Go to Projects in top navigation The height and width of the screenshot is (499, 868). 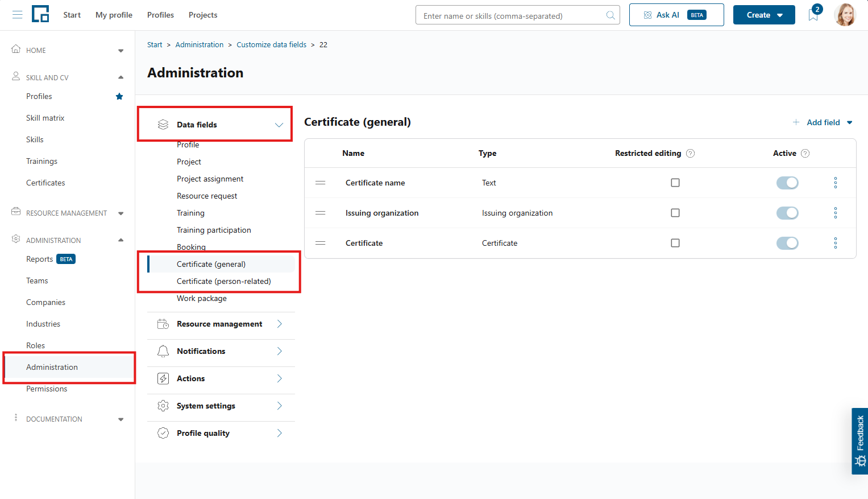tap(203, 15)
